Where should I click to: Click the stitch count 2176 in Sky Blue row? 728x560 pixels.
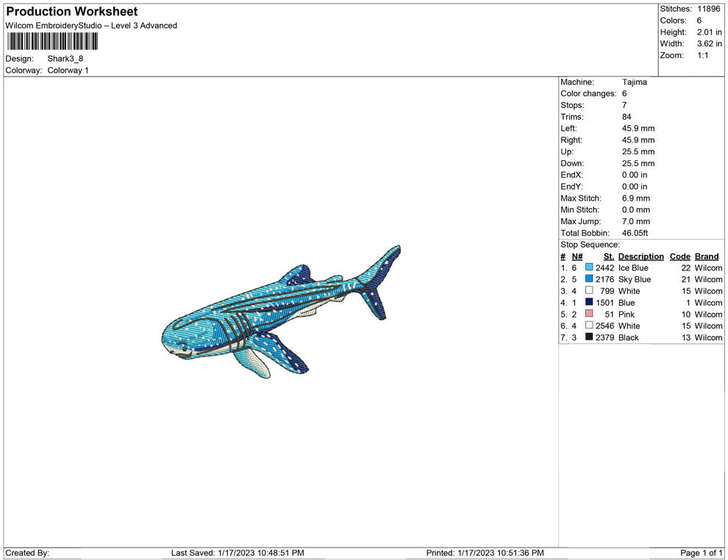(605, 279)
